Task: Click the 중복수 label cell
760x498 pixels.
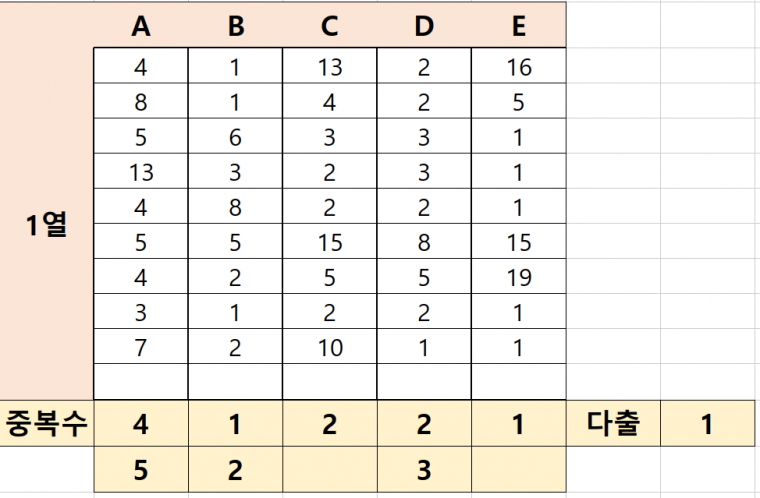Action: (47, 423)
